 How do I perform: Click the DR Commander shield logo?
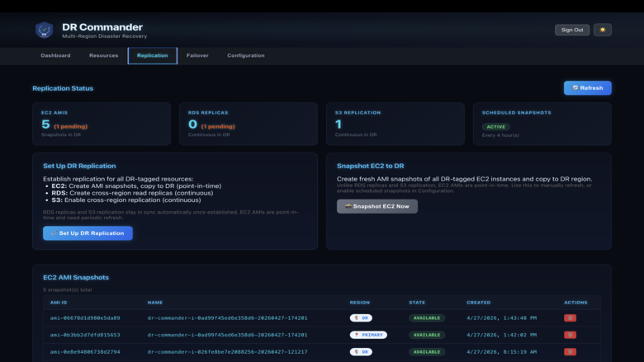coord(44,30)
